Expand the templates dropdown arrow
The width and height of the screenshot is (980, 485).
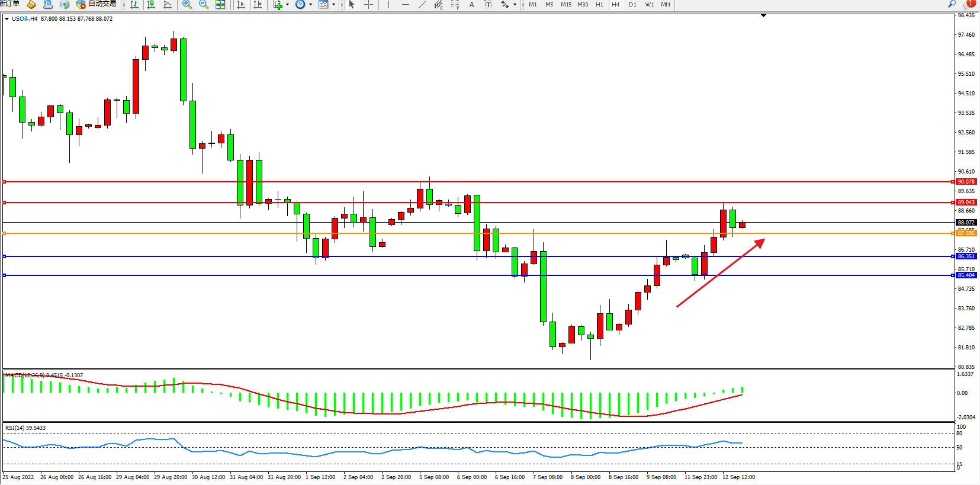(333, 5)
